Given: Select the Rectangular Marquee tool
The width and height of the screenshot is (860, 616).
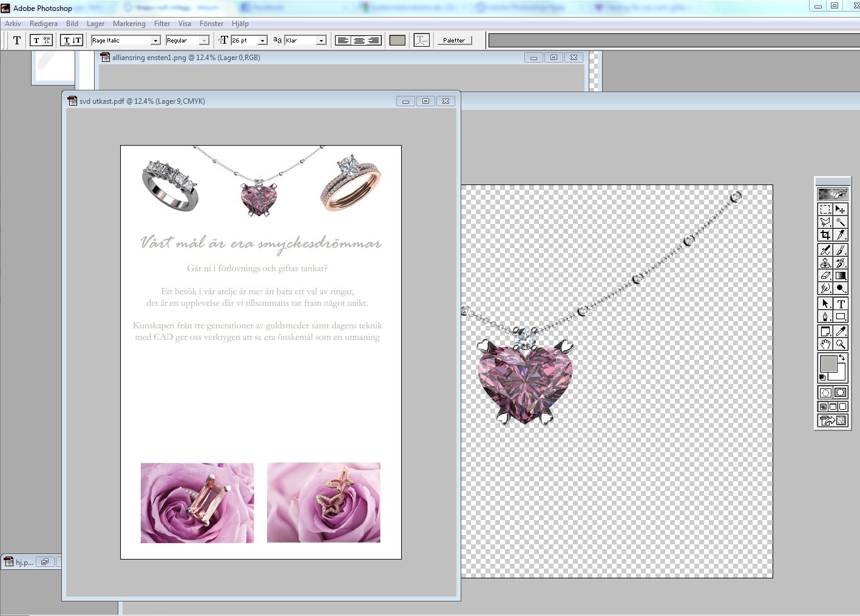Looking at the screenshot, I should click(x=825, y=209).
